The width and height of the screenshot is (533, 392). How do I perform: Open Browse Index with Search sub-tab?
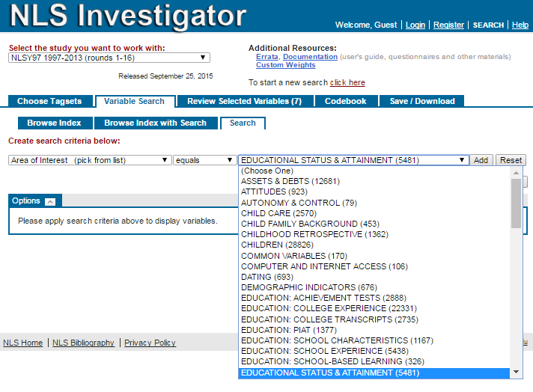coord(156,123)
